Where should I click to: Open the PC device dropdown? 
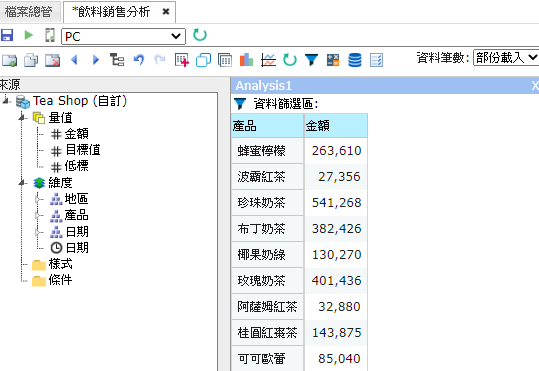pos(123,36)
